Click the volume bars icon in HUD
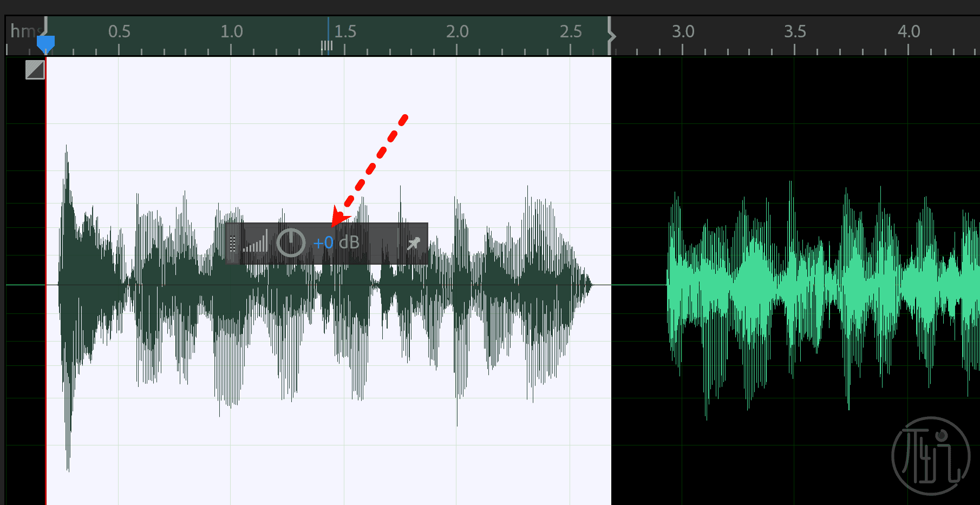The image size is (980, 505). (x=256, y=241)
